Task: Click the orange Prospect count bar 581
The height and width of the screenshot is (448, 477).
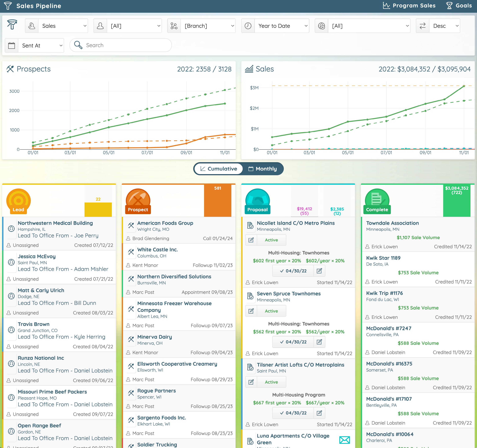Action: [x=218, y=201]
